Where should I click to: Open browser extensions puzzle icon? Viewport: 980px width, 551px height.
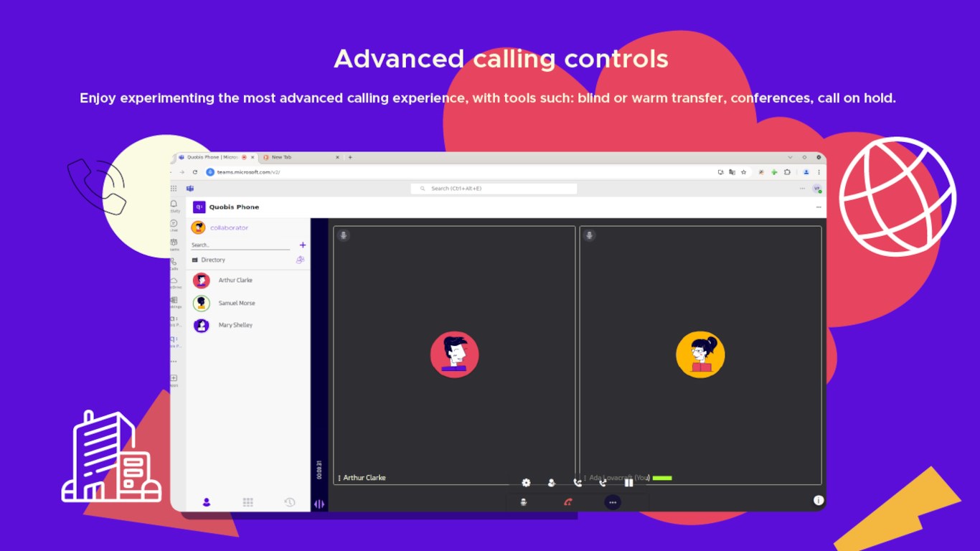coord(787,172)
